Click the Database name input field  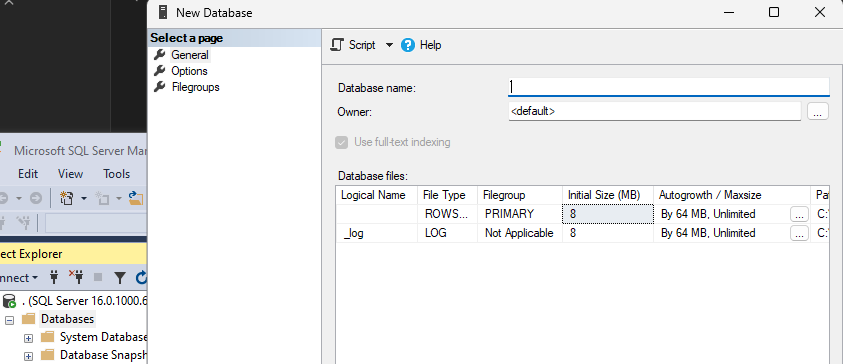coord(668,87)
